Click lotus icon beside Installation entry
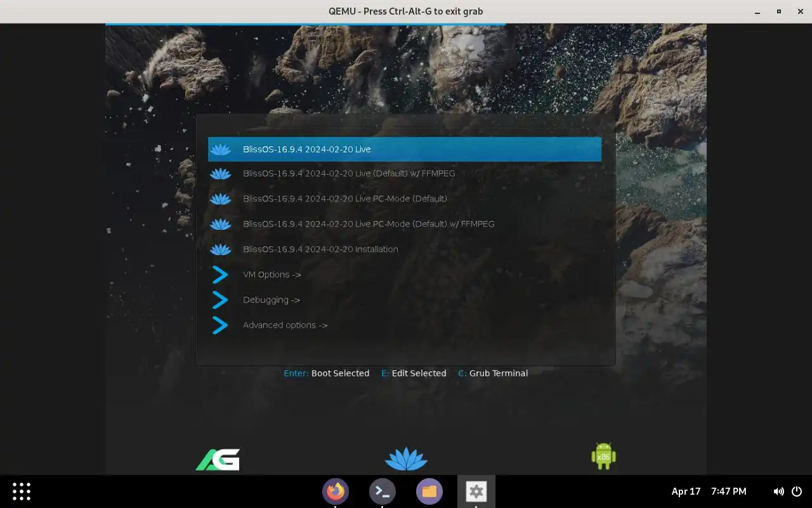Image resolution: width=812 pixels, height=508 pixels. (221, 250)
